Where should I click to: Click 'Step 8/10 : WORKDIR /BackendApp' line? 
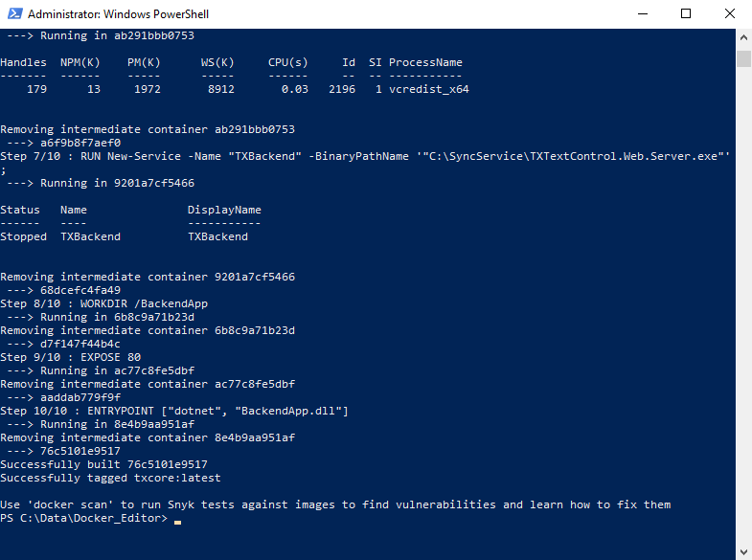click(x=104, y=303)
